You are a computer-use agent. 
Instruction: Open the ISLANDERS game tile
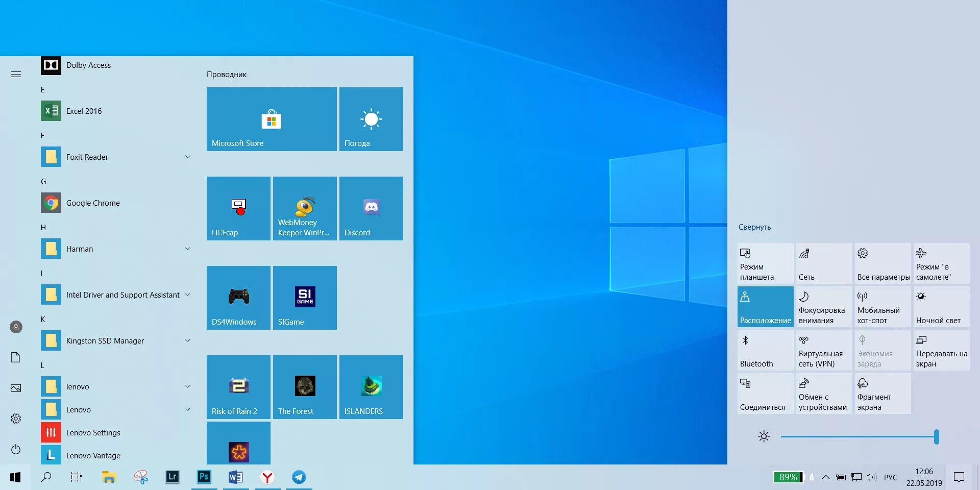tap(371, 387)
